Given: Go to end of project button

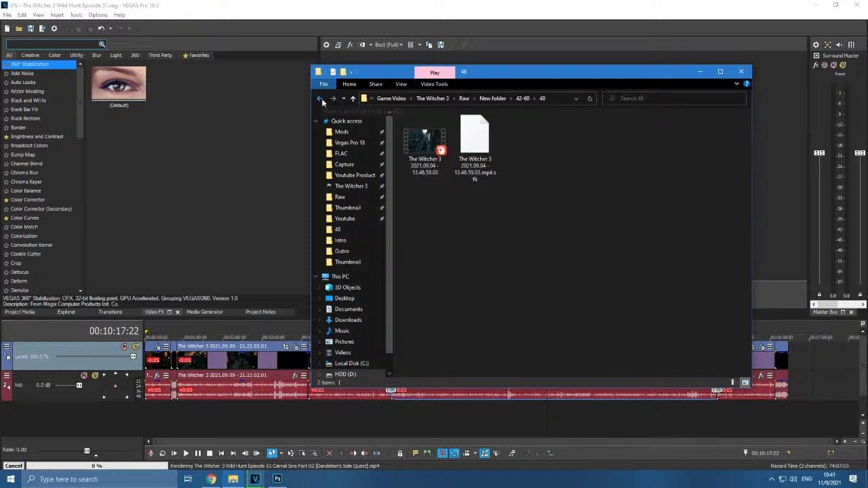Looking at the screenshot, I should click(x=233, y=453).
